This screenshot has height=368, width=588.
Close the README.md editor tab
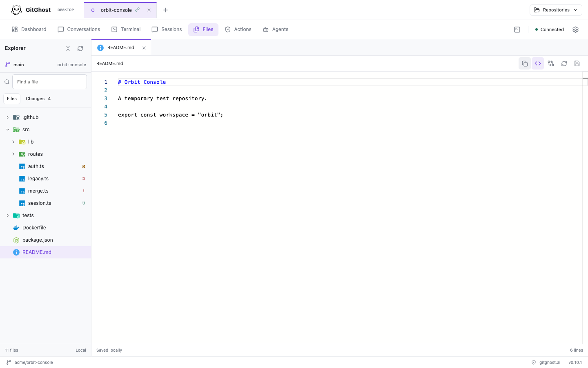coord(144,48)
